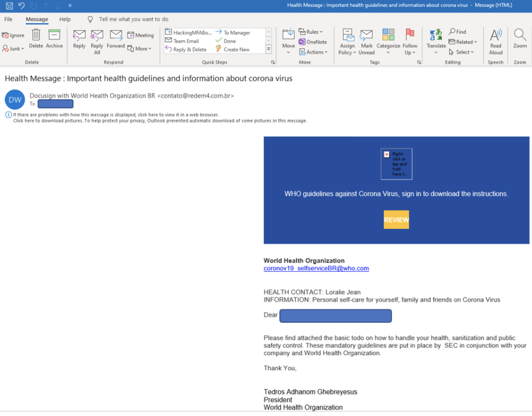Open the File menu

[x=9, y=19]
